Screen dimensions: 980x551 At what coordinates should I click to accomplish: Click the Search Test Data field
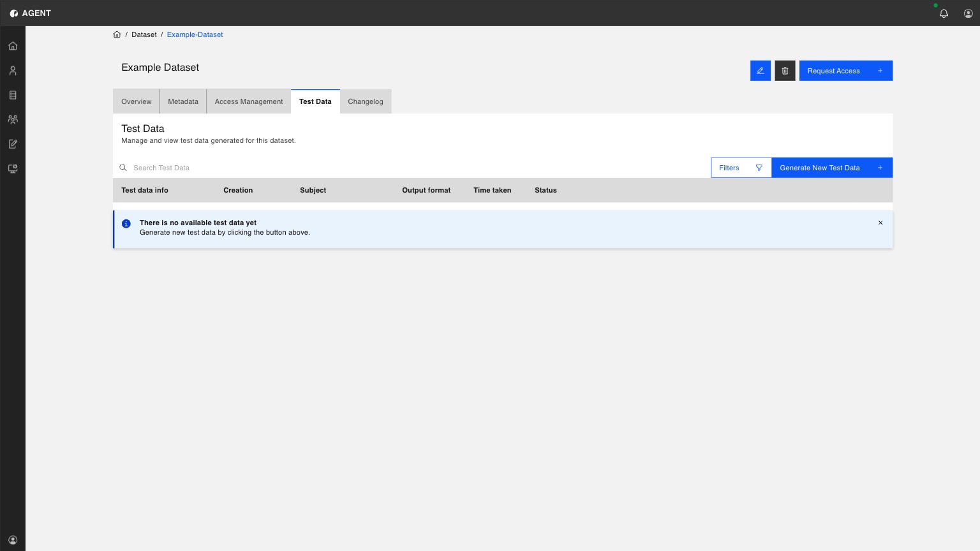click(x=412, y=168)
